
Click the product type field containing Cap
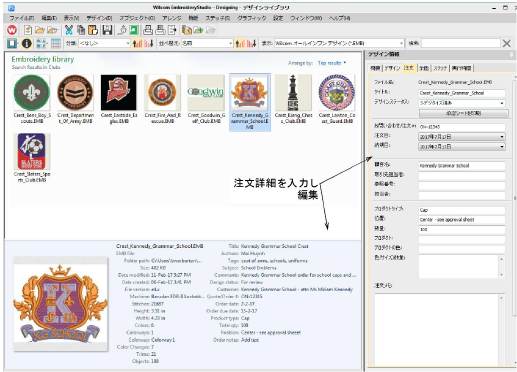click(462, 210)
